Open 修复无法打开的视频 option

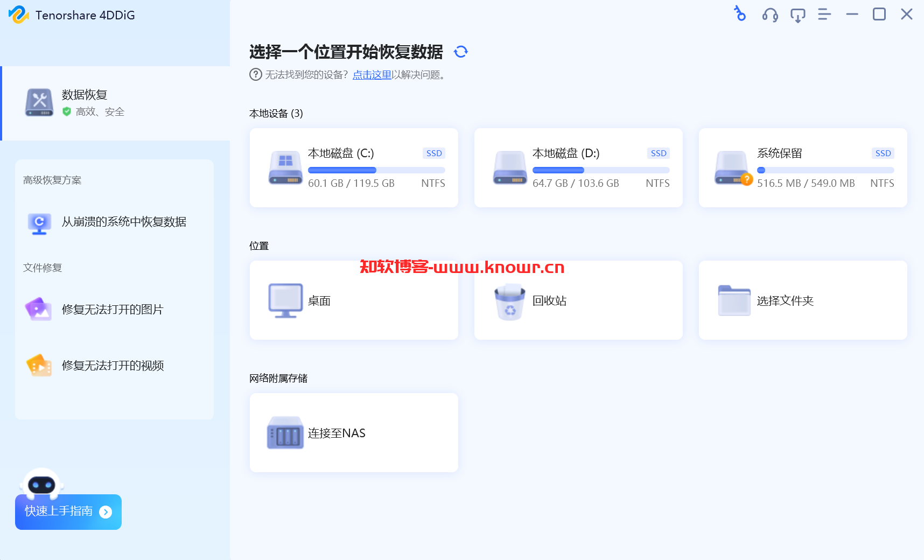click(114, 366)
